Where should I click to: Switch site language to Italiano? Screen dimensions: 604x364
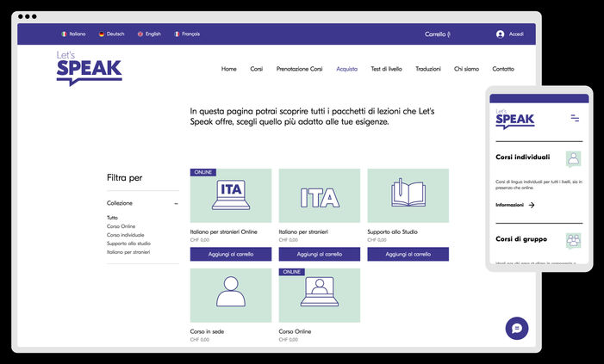tap(73, 34)
